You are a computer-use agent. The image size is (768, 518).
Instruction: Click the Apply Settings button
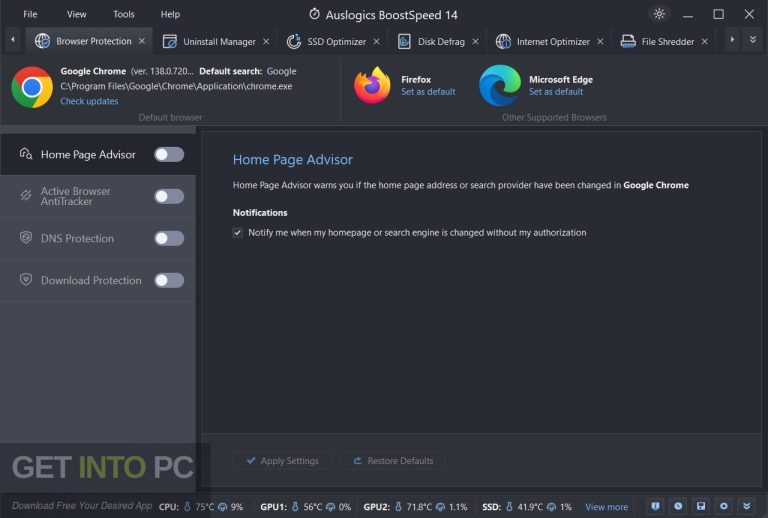(x=282, y=461)
